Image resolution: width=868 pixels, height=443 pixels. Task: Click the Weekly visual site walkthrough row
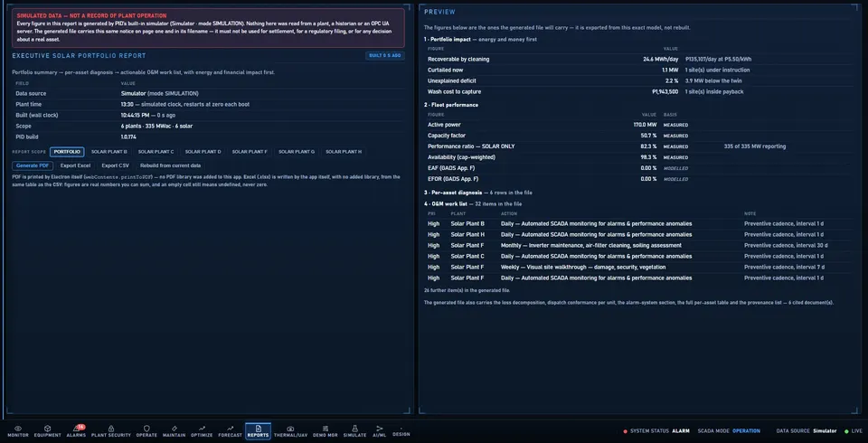(639, 267)
